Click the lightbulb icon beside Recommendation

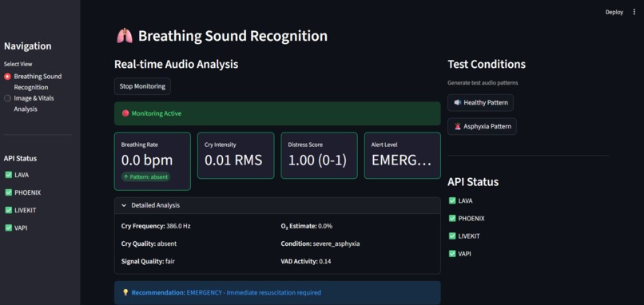tap(125, 293)
